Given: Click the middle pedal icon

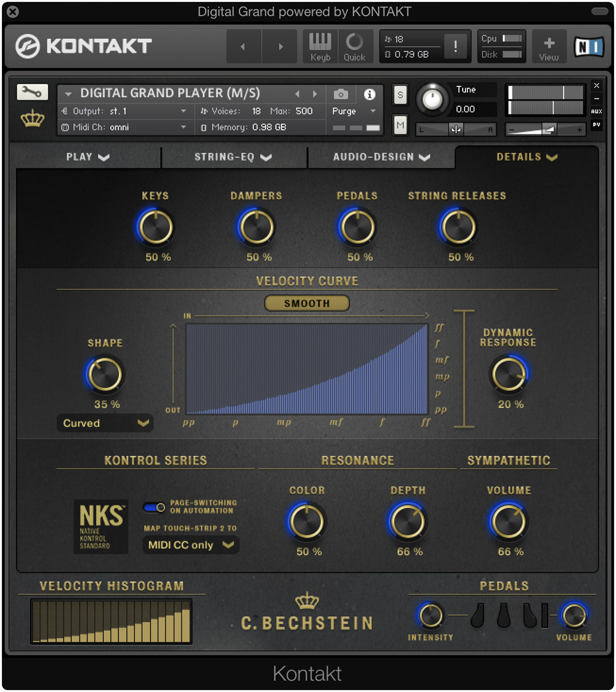Looking at the screenshot, I should coord(503,615).
